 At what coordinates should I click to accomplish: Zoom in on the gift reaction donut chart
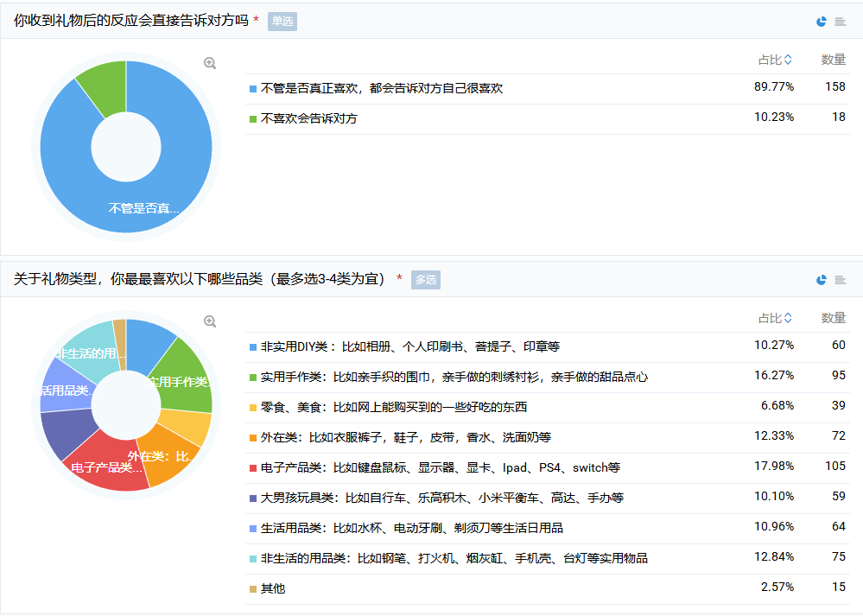coord(210,63)
